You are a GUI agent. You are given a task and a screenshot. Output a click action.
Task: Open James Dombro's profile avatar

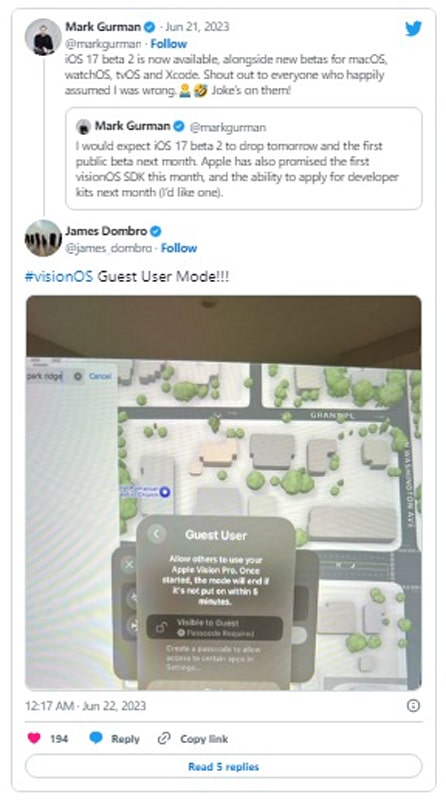pyautogui.click(x=43, y=238)
